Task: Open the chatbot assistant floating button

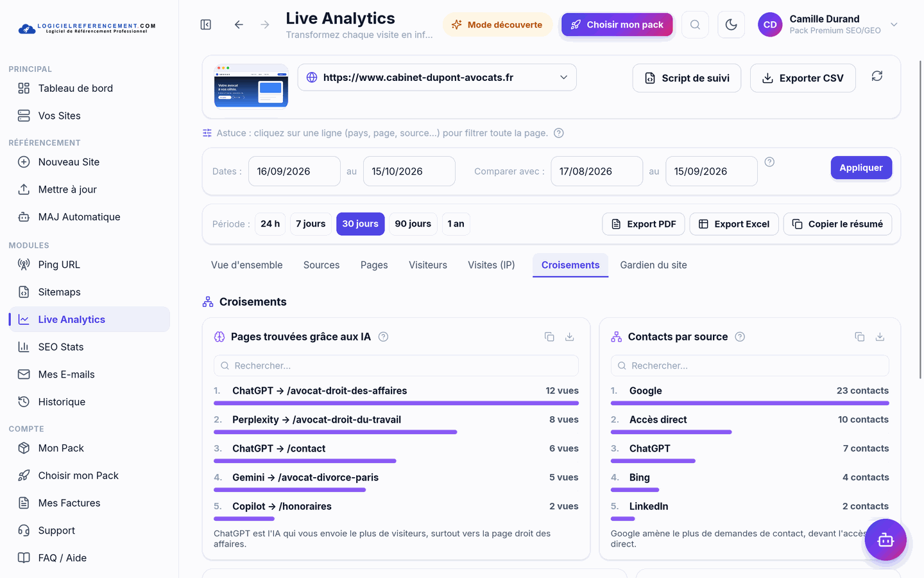Action: point(886,539)
